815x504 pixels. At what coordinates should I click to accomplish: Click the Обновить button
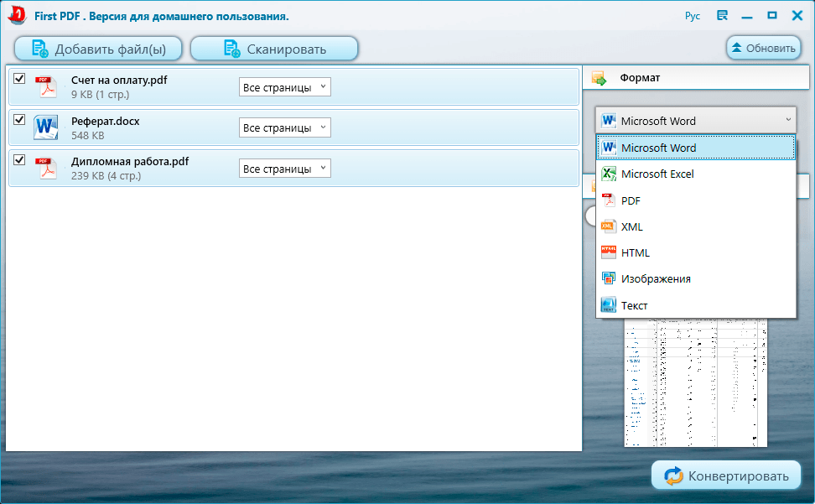point(764,48)
